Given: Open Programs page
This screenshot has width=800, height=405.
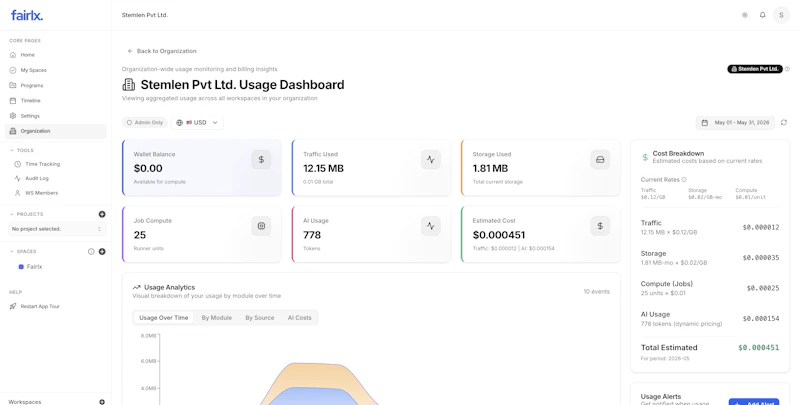Looking at the screenshot, I should [x=56, y=85].
